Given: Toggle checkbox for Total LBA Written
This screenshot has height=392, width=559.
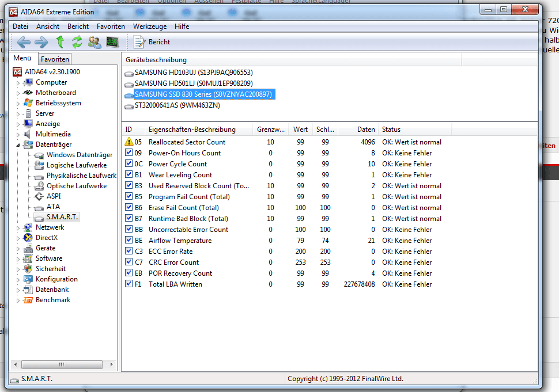Looking at the screenshot, I should point(129,284).
